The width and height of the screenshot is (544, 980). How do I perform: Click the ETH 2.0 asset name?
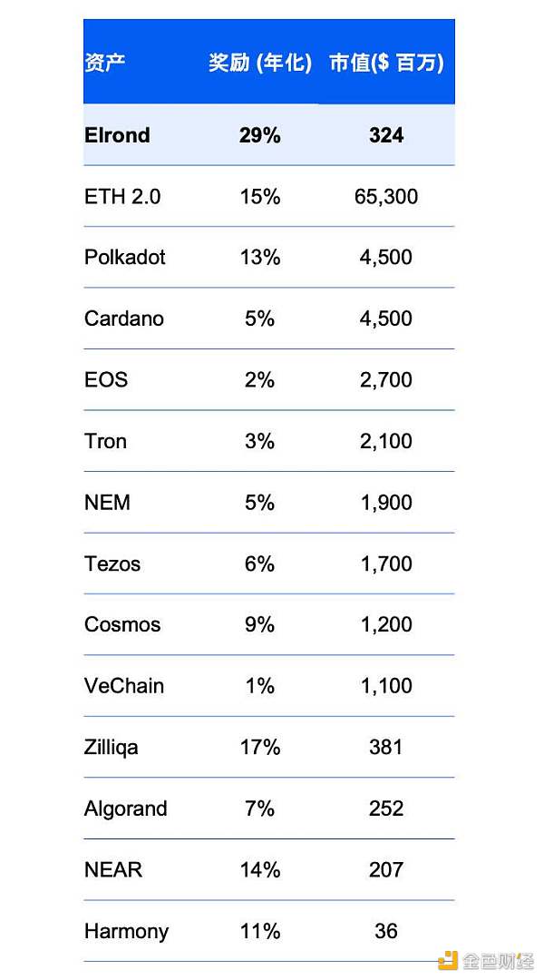point(122,196)
